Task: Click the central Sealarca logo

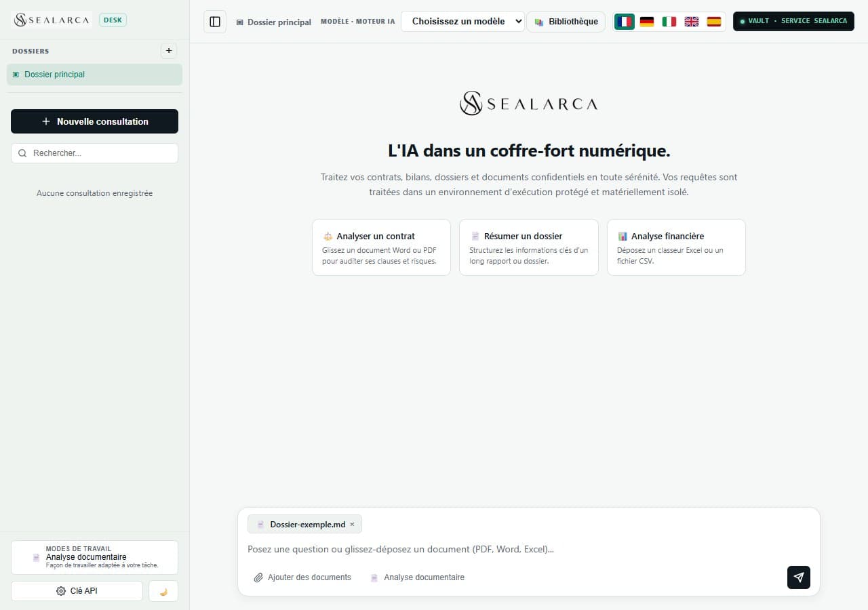Action: [529, 104]
